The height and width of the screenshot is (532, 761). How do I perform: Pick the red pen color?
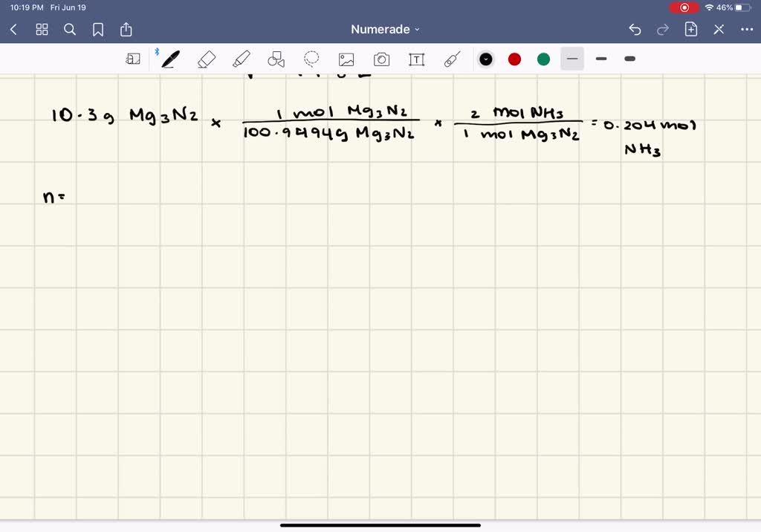[x=514, y=59]
